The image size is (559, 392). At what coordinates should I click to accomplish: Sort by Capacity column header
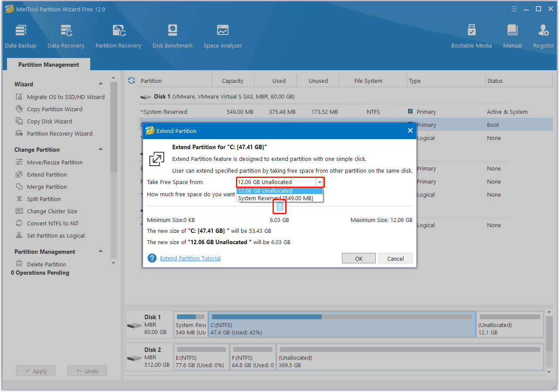232,81
